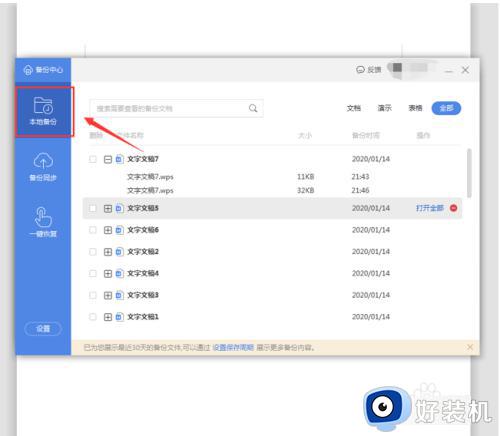Viewport: 500px width, 436px height.
Task: Click the 备份中心 home icon
Action: click(x=28, y=70)
